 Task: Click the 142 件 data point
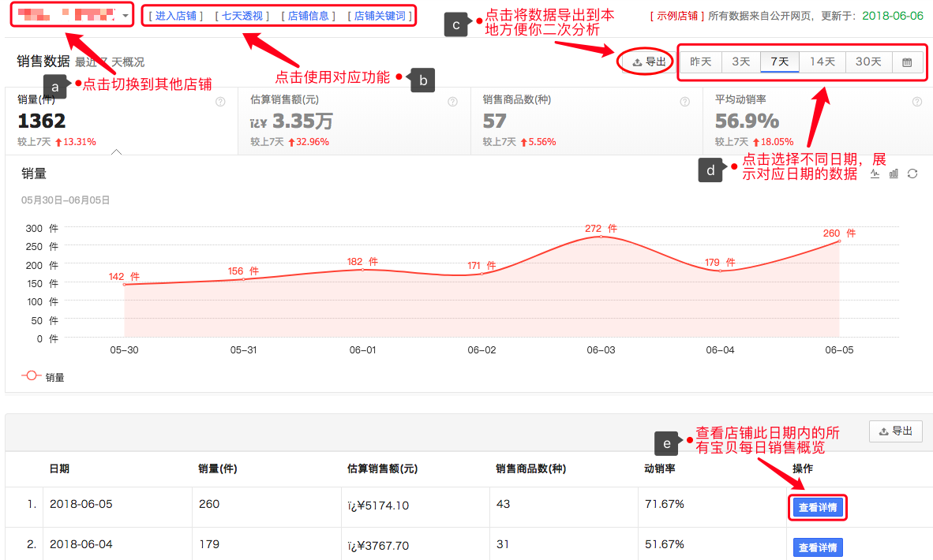125,285
